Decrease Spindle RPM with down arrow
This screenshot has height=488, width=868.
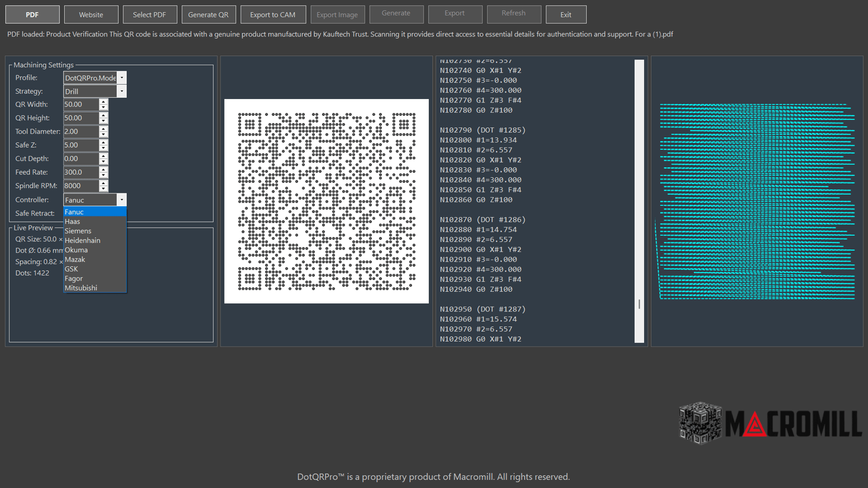point(104,189)
